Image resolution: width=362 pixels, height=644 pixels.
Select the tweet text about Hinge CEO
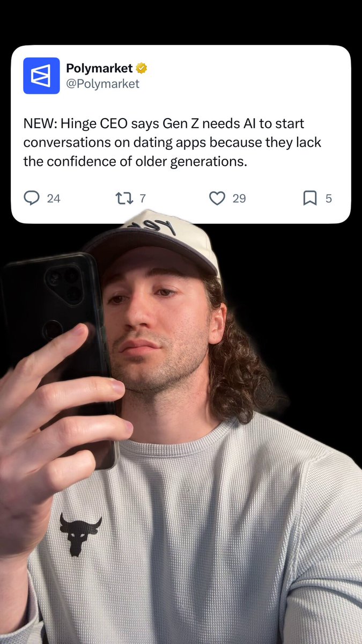tap(172, 142)
